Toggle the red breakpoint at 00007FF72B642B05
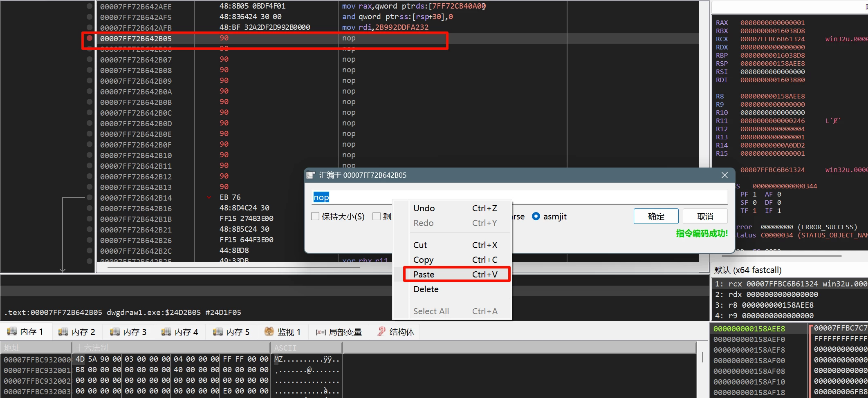This screenshot has height=398, width=868. click(x=89, y=38)
